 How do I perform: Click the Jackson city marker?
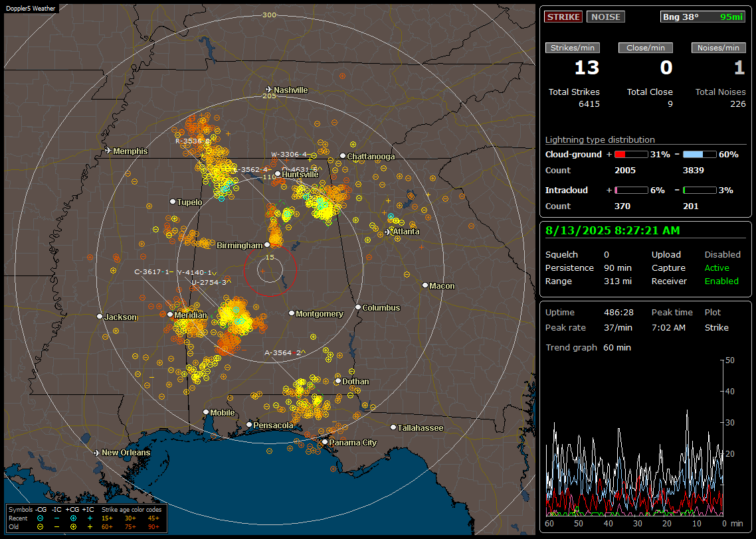(x=100, y=317)
